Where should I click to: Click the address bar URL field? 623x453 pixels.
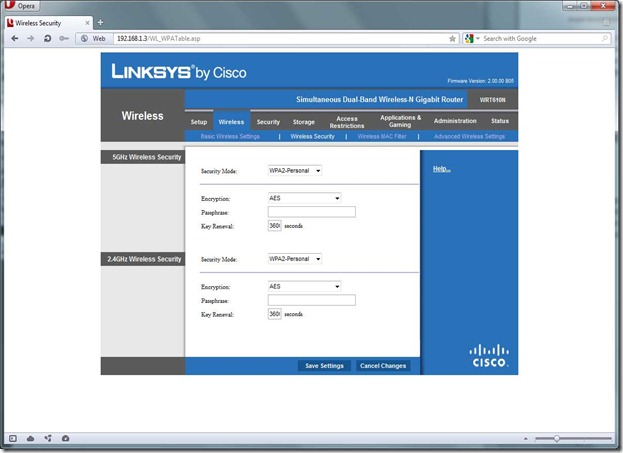280,39
